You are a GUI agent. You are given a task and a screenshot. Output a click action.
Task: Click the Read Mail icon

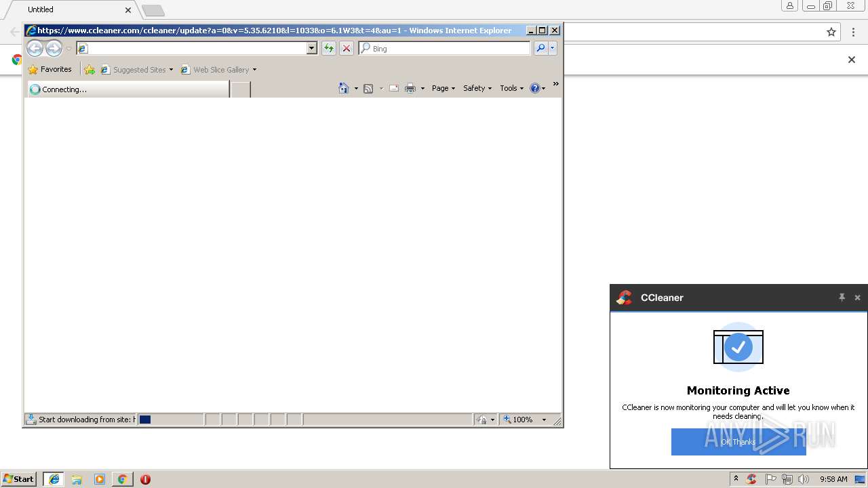[393, 88]
